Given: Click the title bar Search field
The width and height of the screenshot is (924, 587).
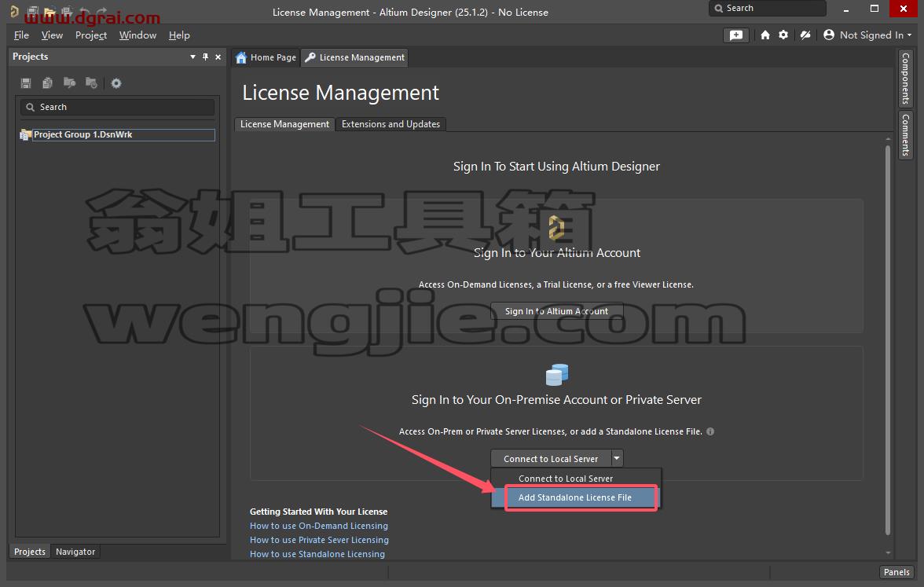Looking at the screenshot, I should click(767, 8).
